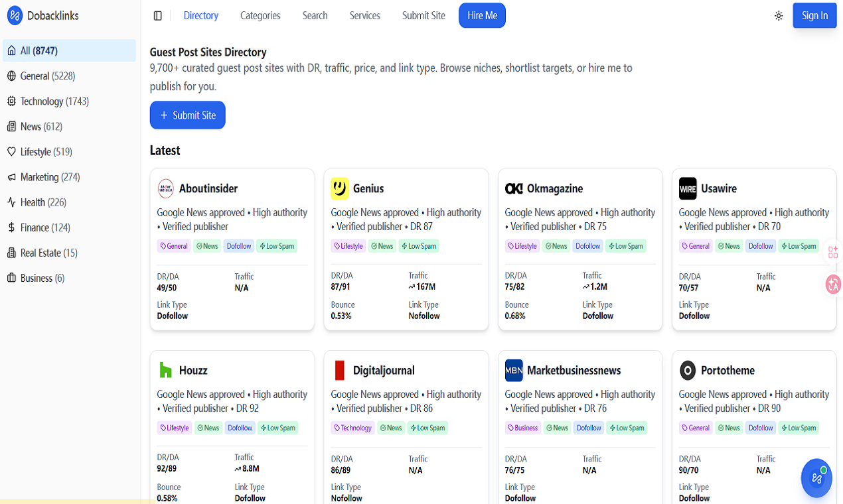Screen dimensions: 843x504
Task: Toggle the sidebar panel collapse control
Action: point(157,15)
